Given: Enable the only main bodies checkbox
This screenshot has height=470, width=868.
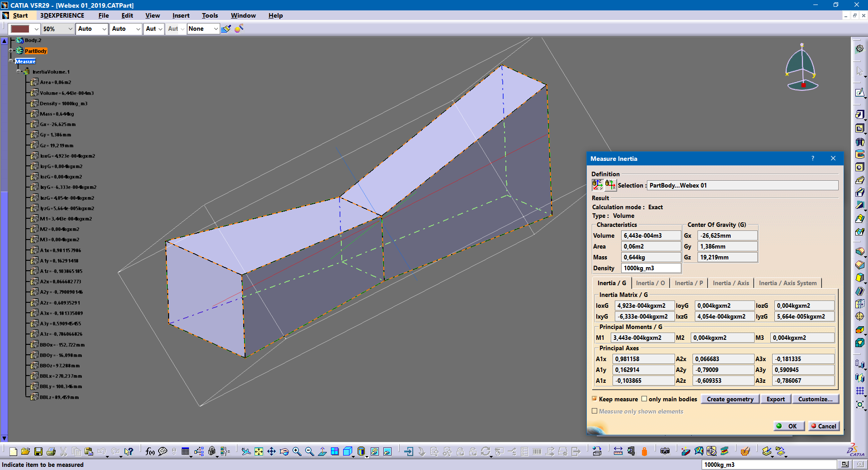Looking at the screenshot, I should click(x=644, y=399).
